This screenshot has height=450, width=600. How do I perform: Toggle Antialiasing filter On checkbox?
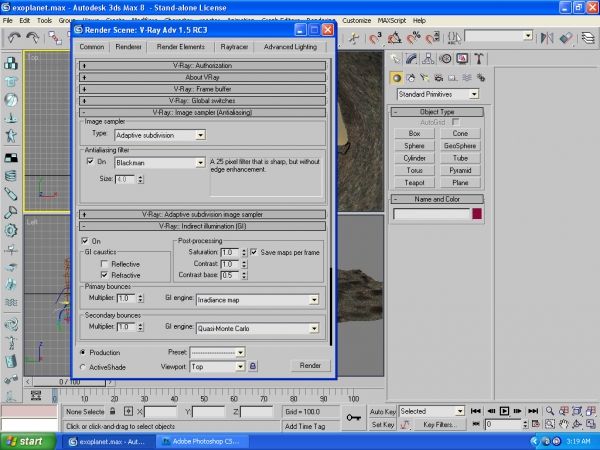click(90, 161)
